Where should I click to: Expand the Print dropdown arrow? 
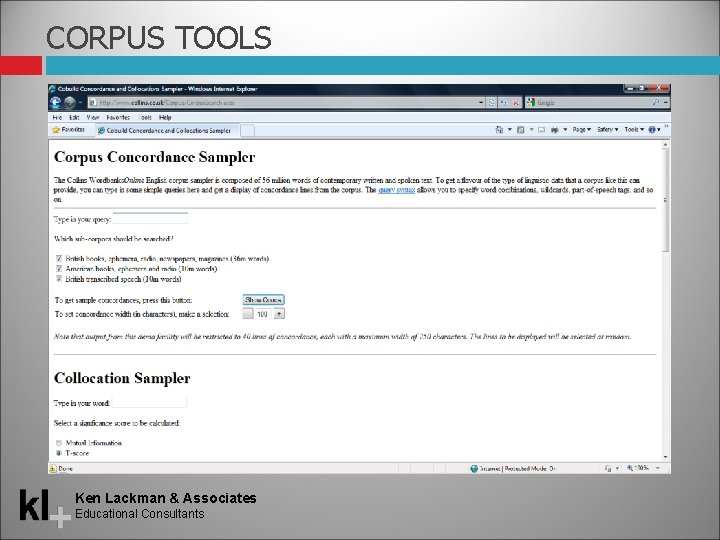565,130
